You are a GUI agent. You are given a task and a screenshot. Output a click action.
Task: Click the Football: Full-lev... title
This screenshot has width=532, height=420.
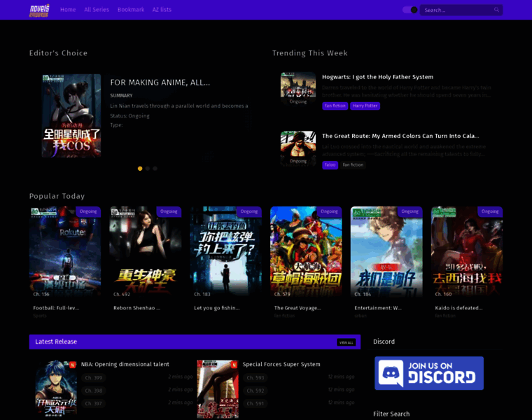[56, 308]
